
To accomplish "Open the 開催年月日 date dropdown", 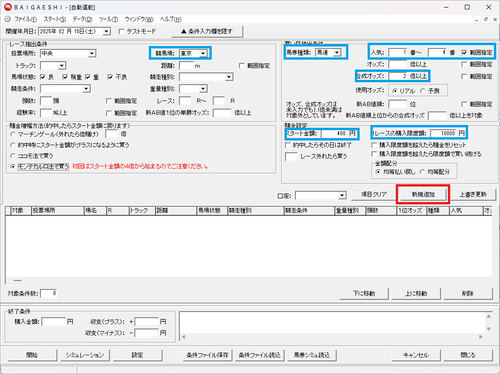I will (106, 31).
